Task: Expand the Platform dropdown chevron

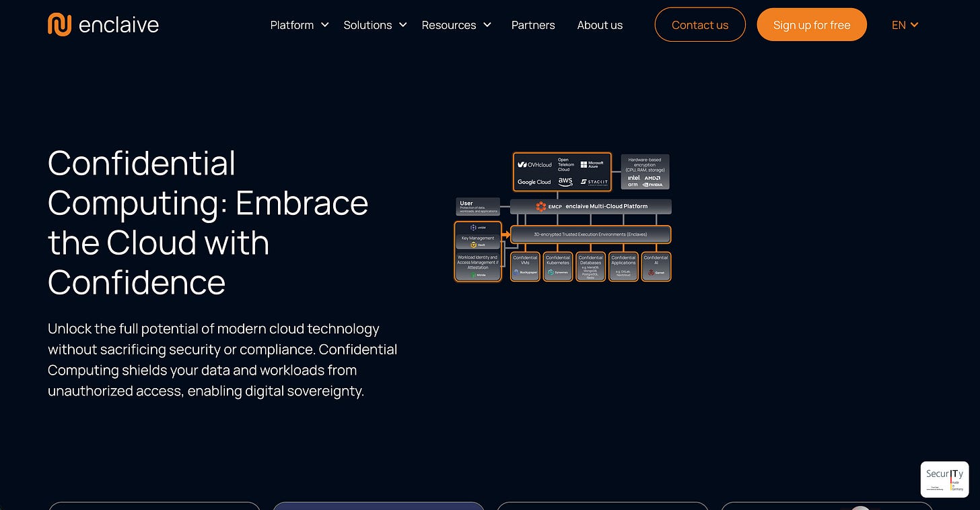Action: tap(324, 25)
